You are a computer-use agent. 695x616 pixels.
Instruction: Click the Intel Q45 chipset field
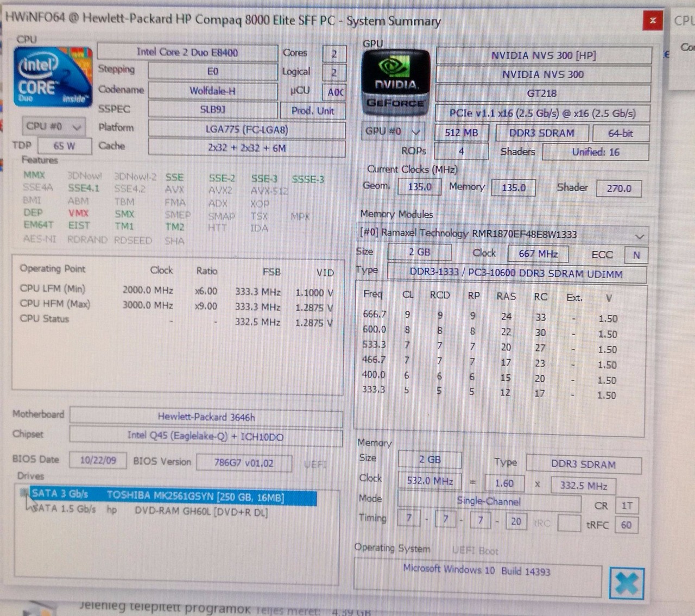point(205,437)
